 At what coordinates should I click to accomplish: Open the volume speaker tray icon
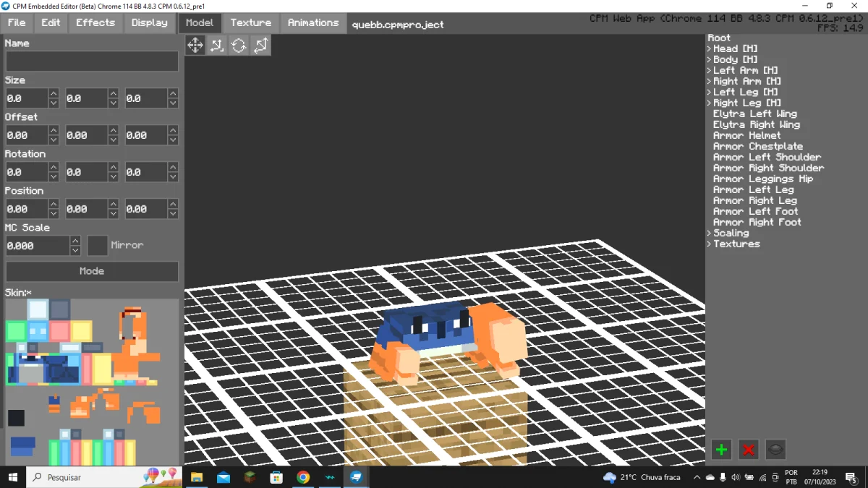coord(736,477)
